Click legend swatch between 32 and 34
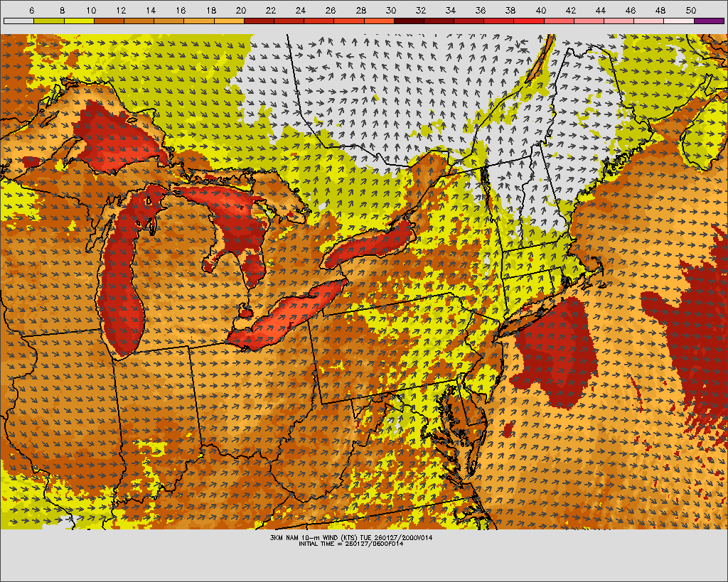Image resolution: width=728 pixels, height=582 pixels. pos(439,21)
